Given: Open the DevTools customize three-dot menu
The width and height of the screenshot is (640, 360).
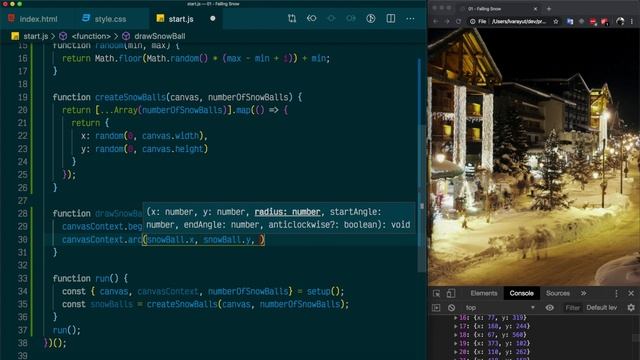Looking at the screenshot, I should (616, 293).
